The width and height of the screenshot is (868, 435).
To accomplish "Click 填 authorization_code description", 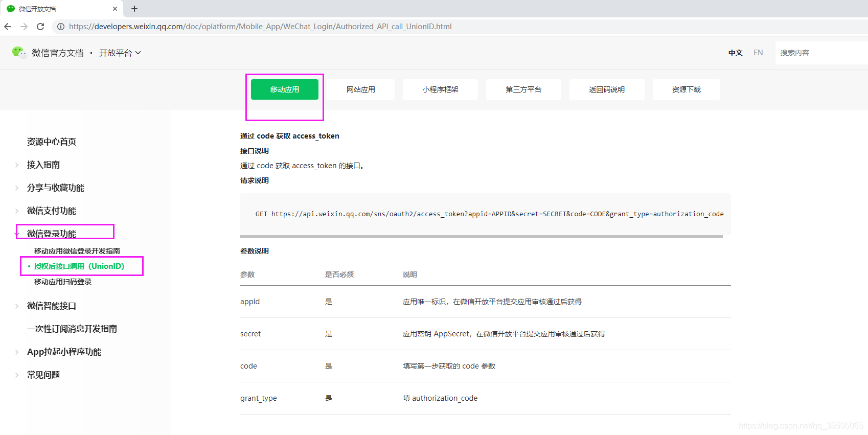I will tap(440, 398).
